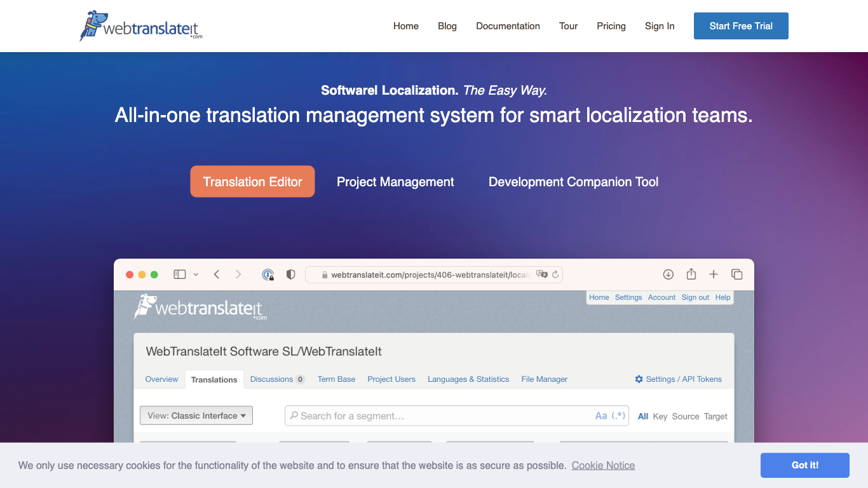Open the Languages & Statistics tab
The width and height of the screenshot is (868, 488).
(468, 379)
